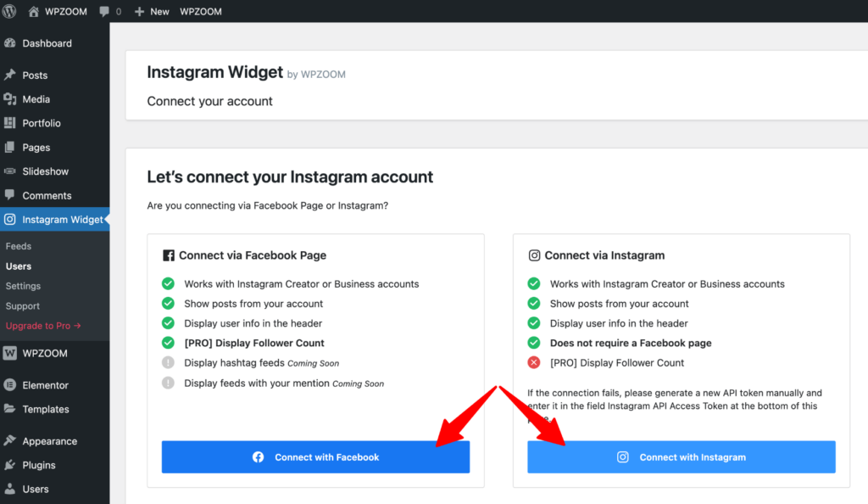This screenshot has height=504, width=868.
Task: Click Connect with Instagram button
Action: (x=682, y=457)
